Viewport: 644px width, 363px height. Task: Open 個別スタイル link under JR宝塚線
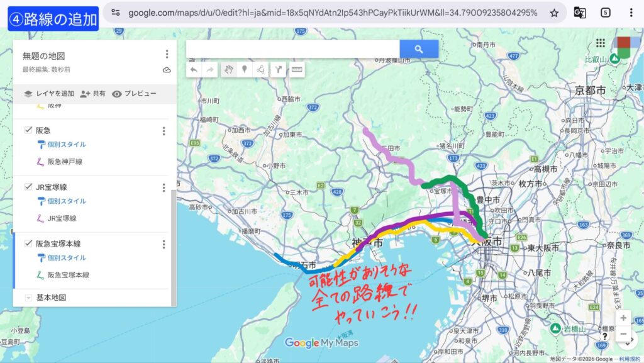click(x=66, y=201)
